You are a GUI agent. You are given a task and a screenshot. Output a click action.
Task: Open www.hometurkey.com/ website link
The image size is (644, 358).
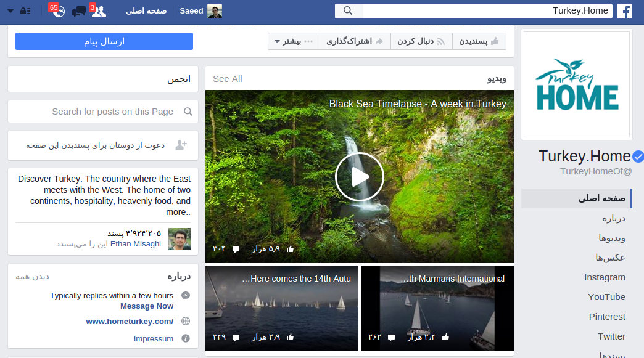(130, 322)
